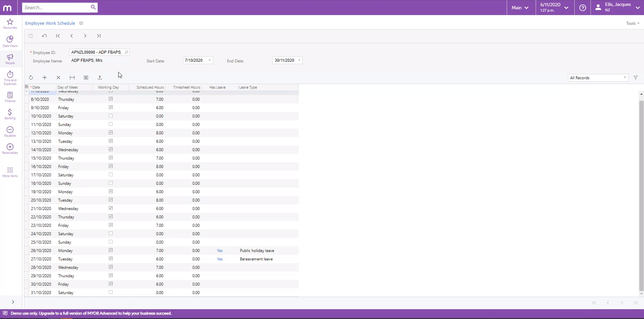Click the Undo/Cancel toolbar icon

tap(45, 36)
